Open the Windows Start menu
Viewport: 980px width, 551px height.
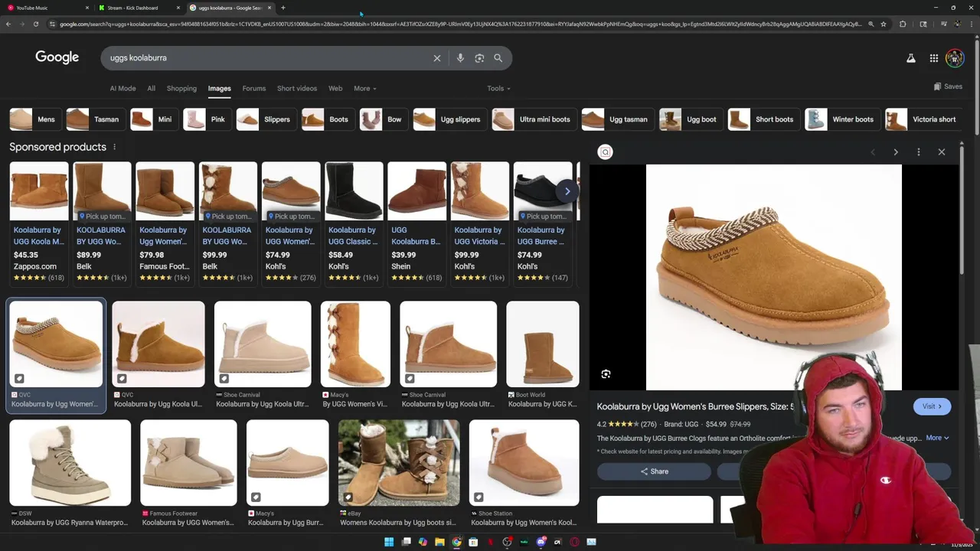(389, 542)
